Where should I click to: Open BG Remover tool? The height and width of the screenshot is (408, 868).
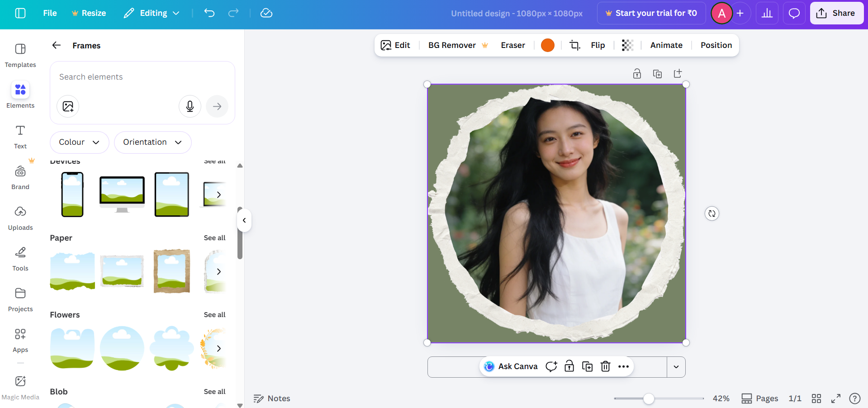(458, 45)
